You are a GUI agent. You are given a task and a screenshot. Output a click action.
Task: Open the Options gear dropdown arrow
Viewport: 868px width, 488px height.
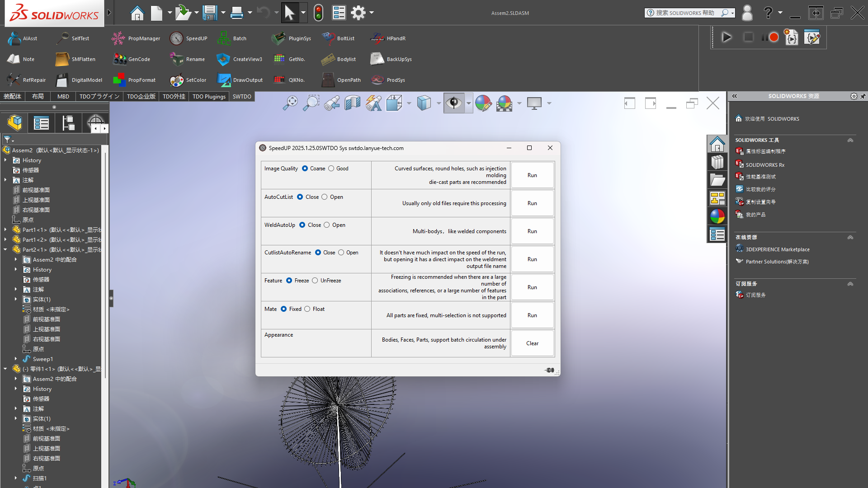pyautogui.click(x=372, y=13)
